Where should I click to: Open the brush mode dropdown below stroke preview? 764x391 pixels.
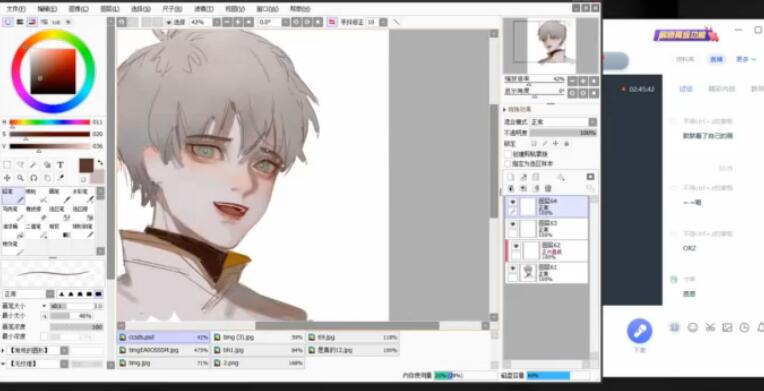[28, 294]
